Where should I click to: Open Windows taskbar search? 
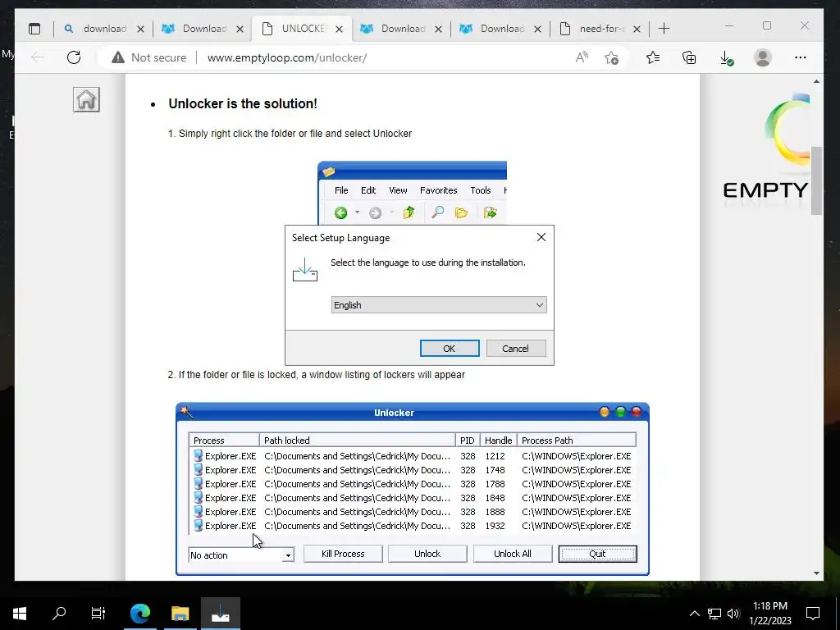(59, 613)
